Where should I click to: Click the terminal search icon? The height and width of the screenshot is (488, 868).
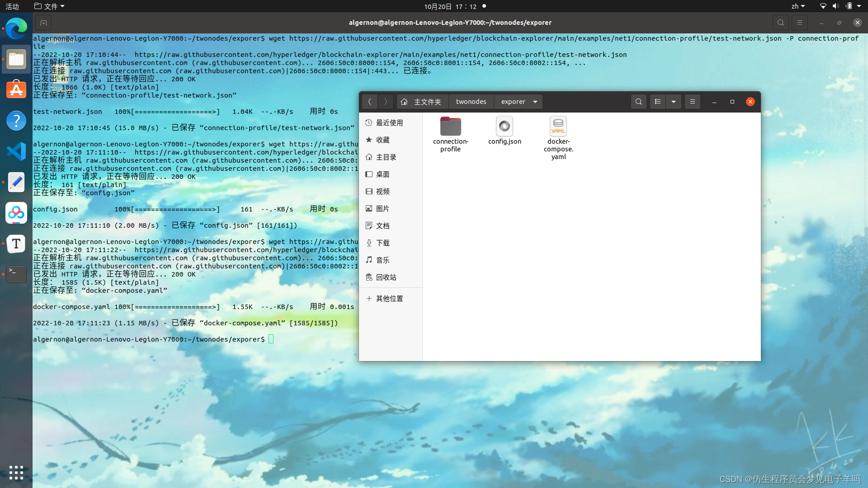tap(780, 23)
